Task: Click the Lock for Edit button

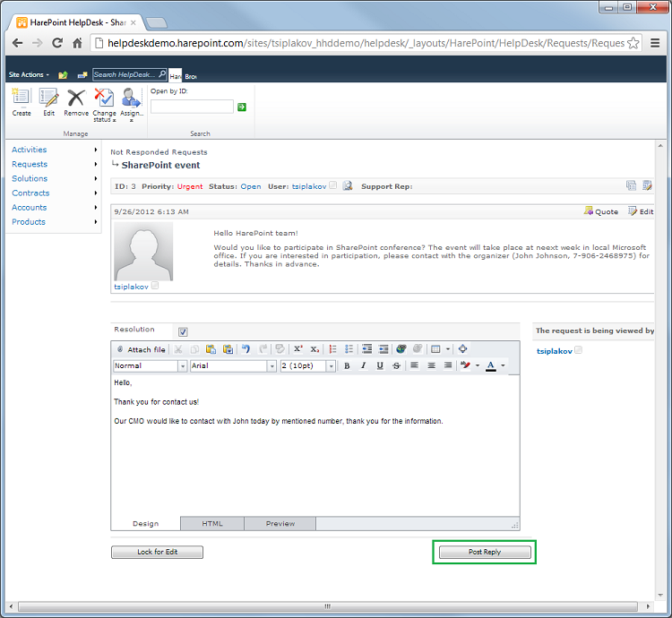Action: point(158,552)
